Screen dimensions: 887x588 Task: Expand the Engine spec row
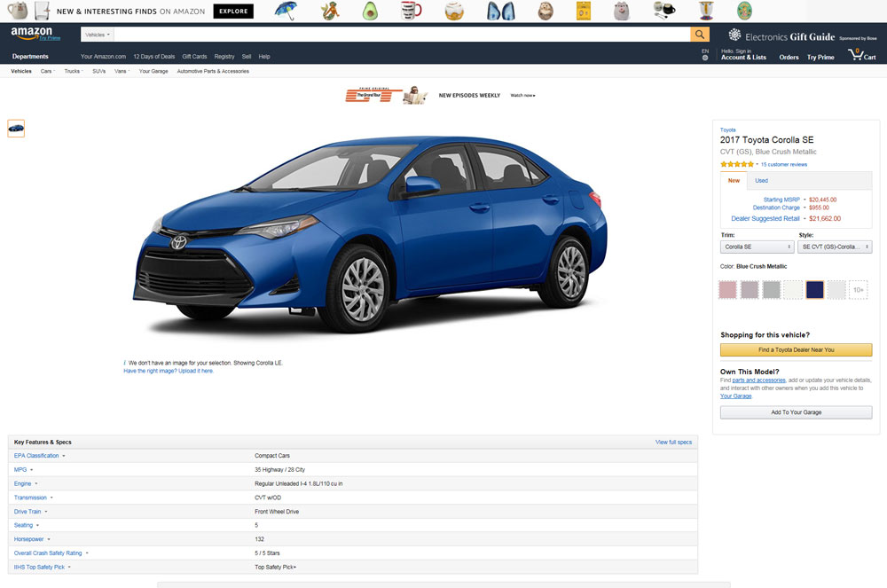(x=26, y=484)
